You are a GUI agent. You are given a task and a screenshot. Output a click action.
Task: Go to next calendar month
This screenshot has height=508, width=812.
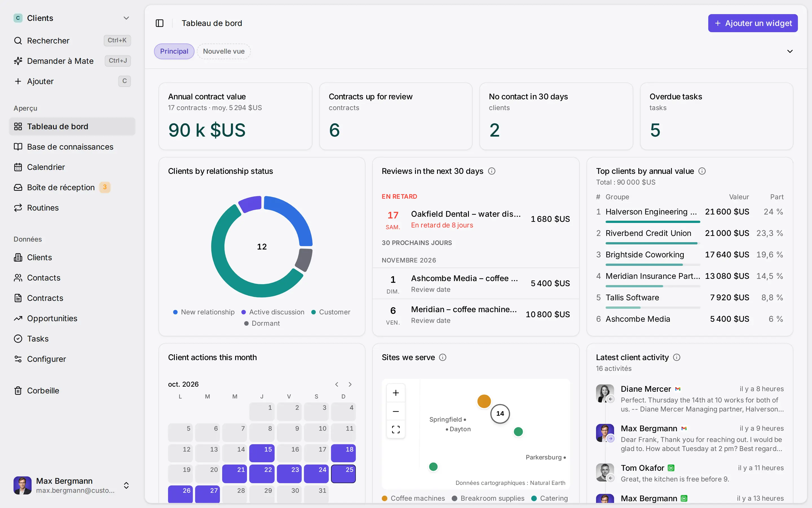[x=350, y=384]
